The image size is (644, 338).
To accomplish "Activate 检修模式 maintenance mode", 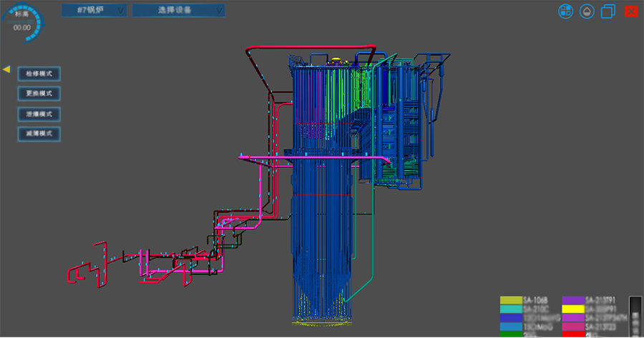I will click(39, 74).
